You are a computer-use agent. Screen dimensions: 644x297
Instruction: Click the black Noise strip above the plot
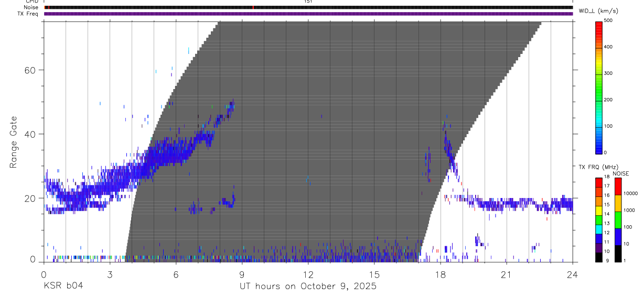tap(308, 7)
